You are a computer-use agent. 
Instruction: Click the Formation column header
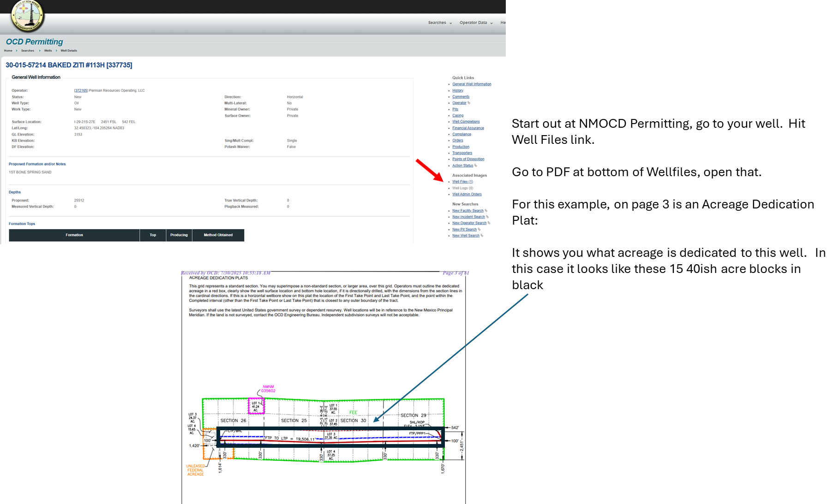pyautogui.click(x=74, y=235)
